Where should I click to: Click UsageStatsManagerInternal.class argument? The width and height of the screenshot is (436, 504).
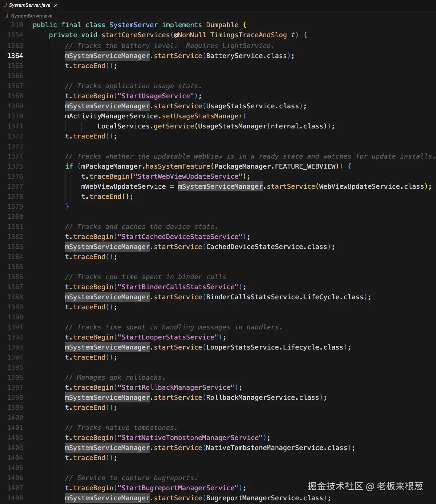[261, 126]
